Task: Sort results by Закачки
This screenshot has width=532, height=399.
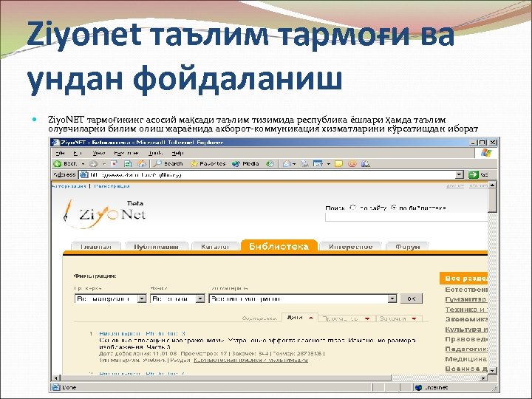Action: [399, 318]
